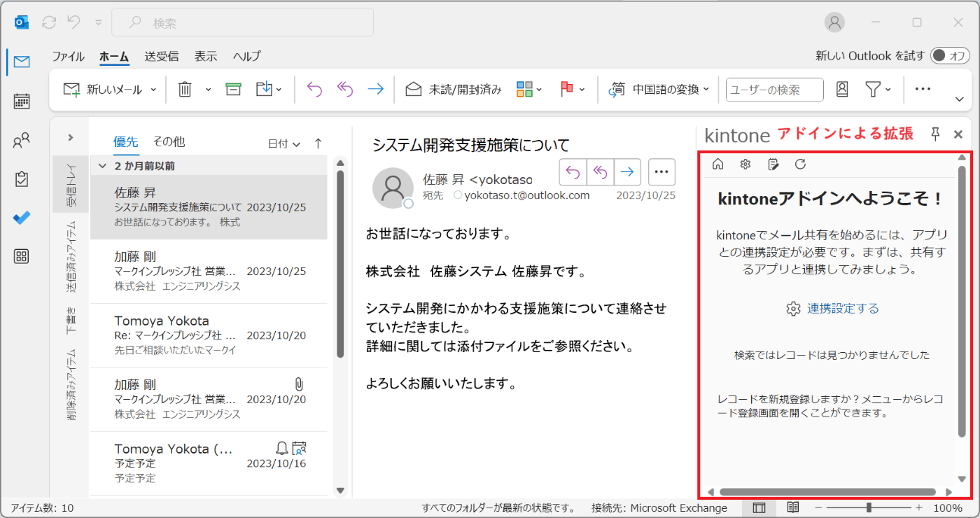Toggle 未読/開封済み status

coord(454,90)
